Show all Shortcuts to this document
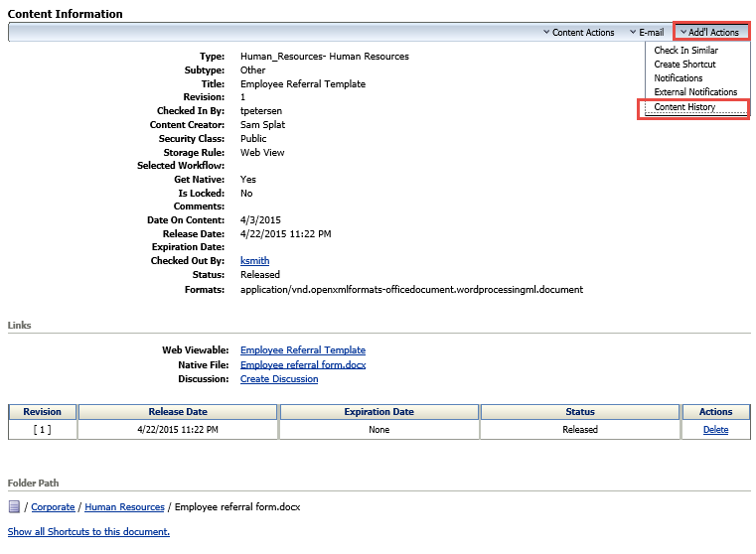 [x=88, y=532]
